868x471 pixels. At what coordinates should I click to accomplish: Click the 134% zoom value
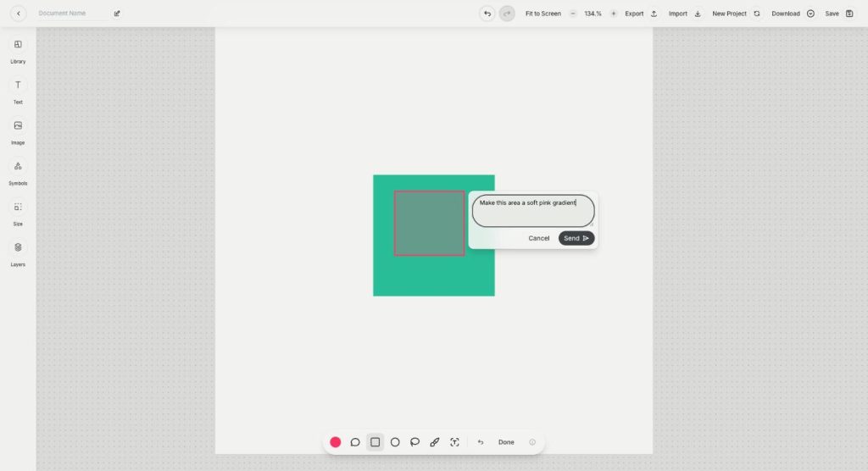[x=593, y=14]
